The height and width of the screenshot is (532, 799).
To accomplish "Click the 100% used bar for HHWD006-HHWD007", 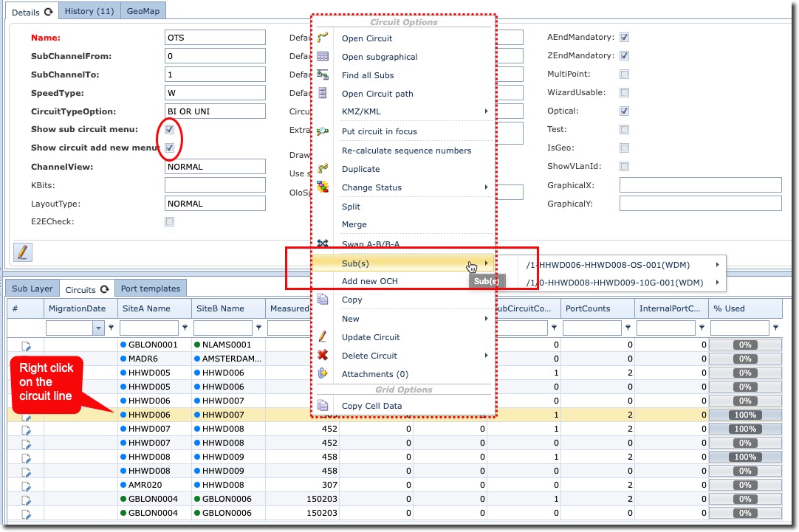I will (x=744, y=415).
